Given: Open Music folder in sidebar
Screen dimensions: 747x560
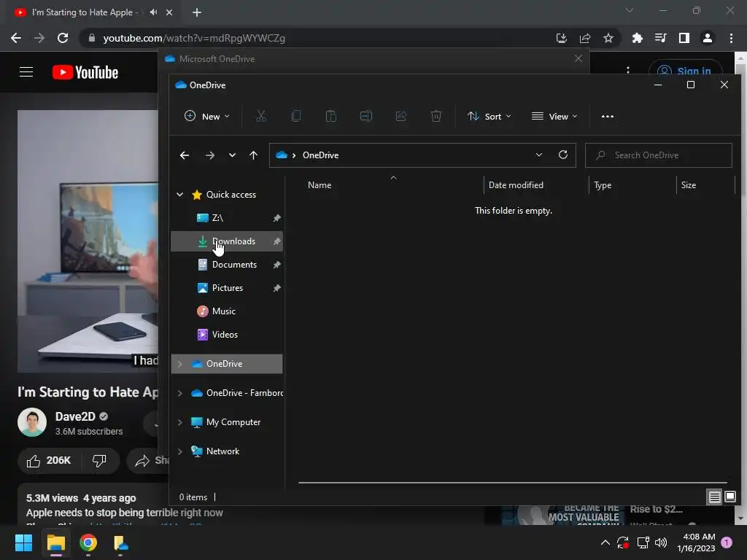Looking at the screenshot, I should 227,311.
